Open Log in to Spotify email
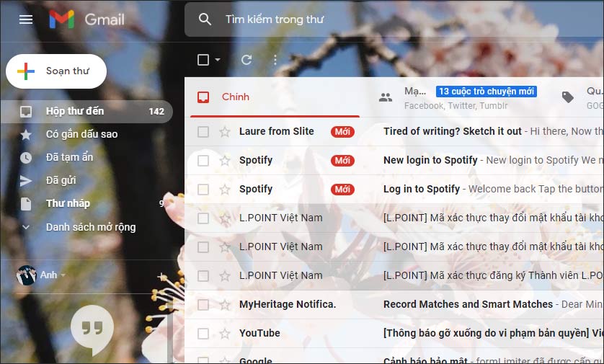This screenshot has width=604, height=364. (x=422, y=190)
